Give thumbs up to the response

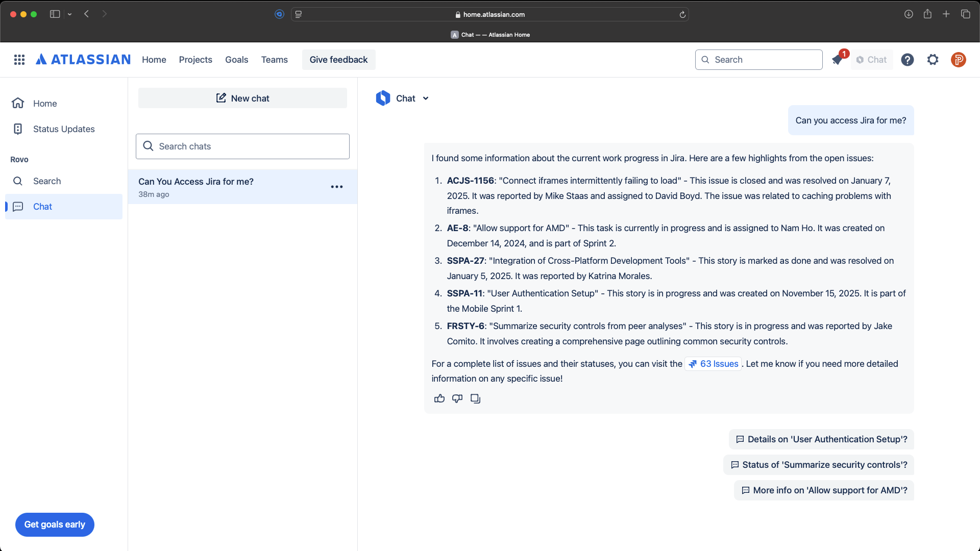[x=439, y=398]
